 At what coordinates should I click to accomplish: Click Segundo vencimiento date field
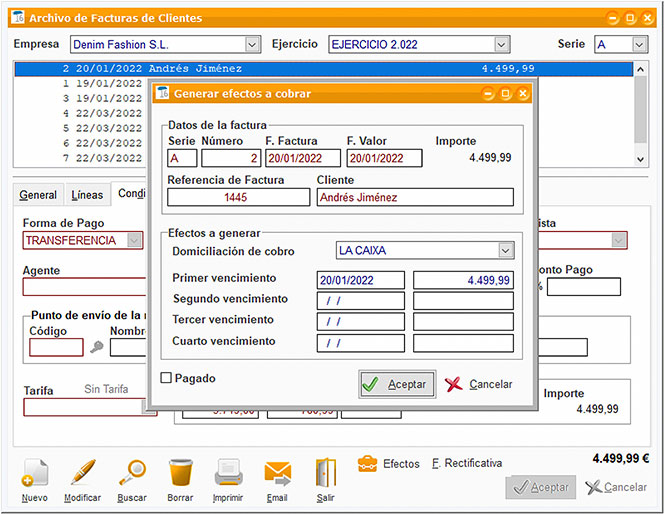click(361, 301)
